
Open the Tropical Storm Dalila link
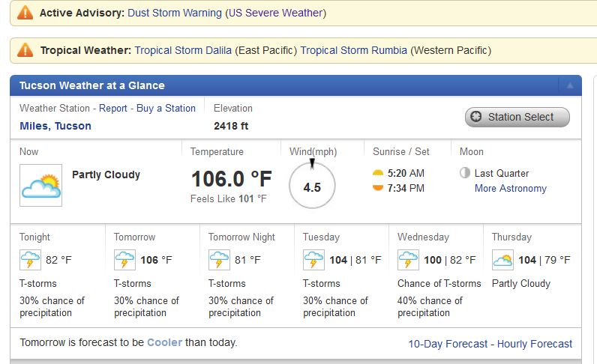183,50
